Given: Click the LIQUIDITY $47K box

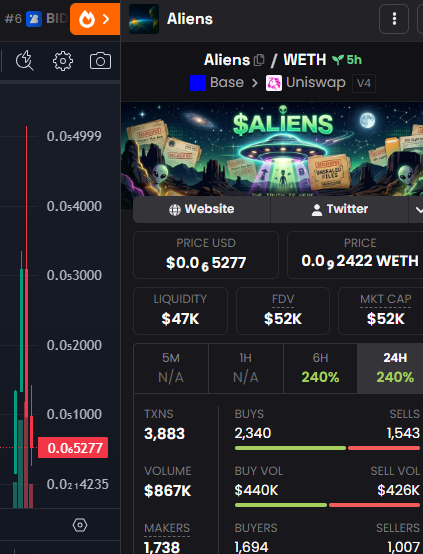Looking at the screenshot, I should click(x=180, y=311).
